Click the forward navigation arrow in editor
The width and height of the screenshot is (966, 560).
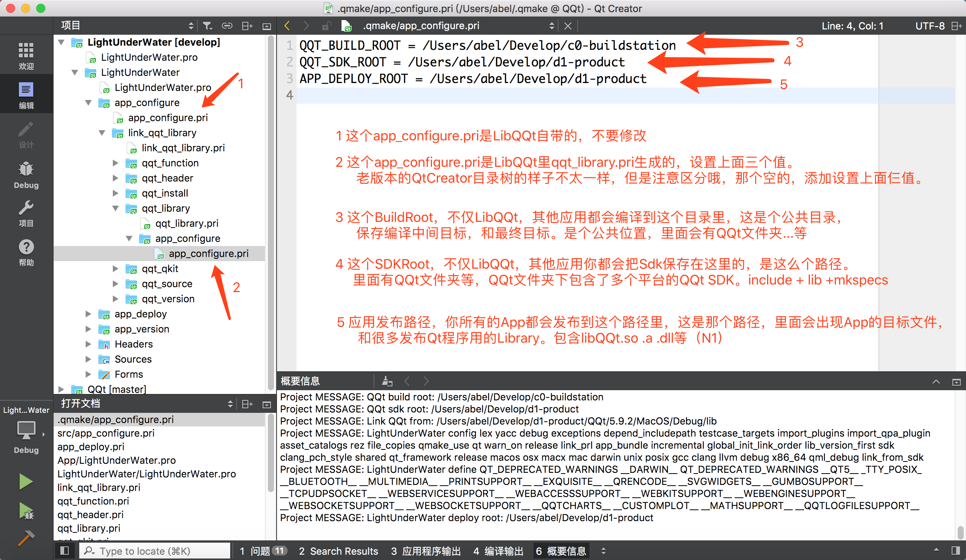click(x=305, y=26)
